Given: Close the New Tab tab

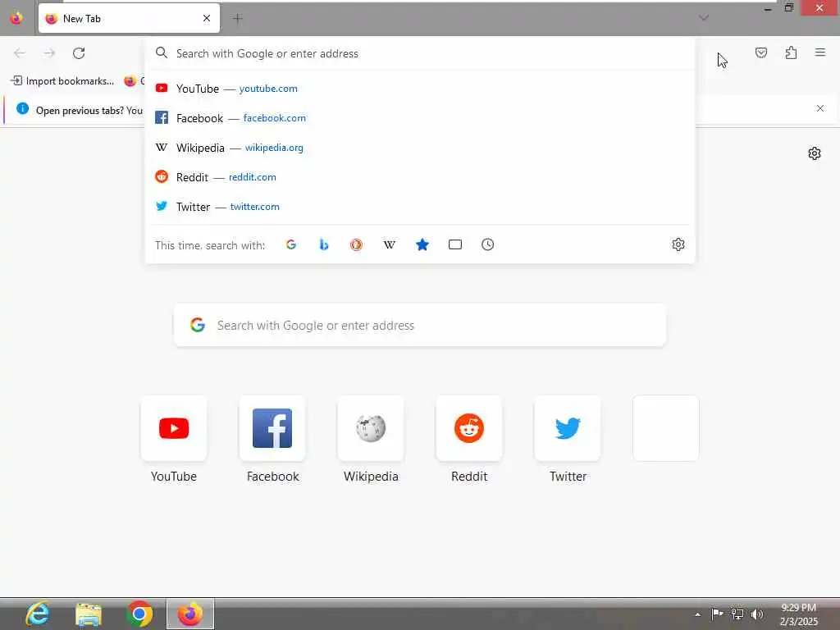Looking at the screenshot, I should click(207, 18).
